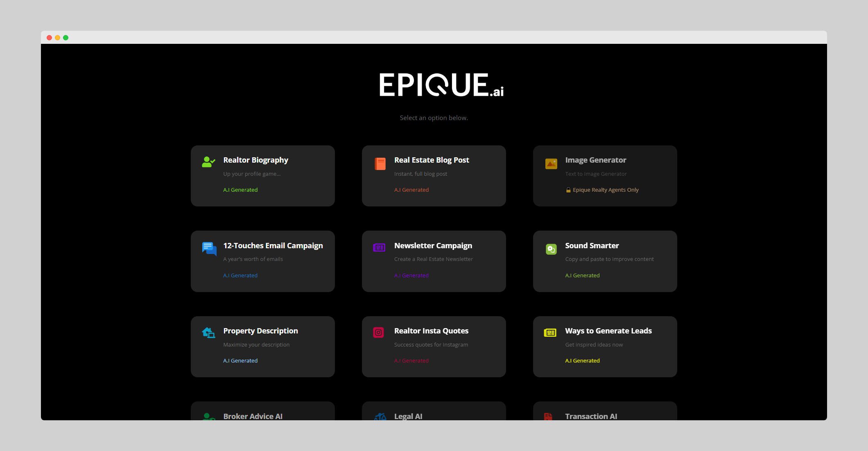Click the purple Newsletter Campaign icon
The height and width of the screenshot is (451, 868).
point(379,247)
